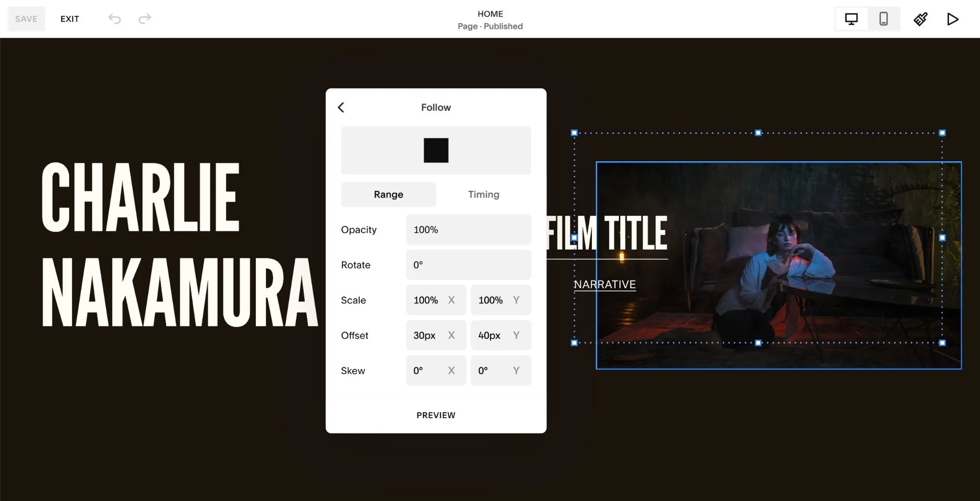Screen dimensions: 980x501
Task: Click the Scale Y 100% field
Action: 501,300
